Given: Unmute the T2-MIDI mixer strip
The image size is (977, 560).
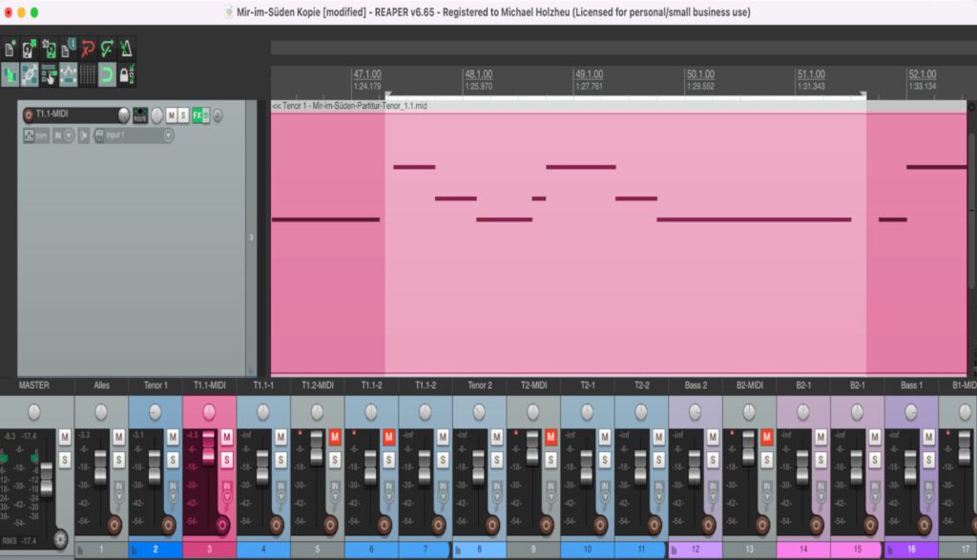Looking at the screenshot, I should tap(551, 437).
